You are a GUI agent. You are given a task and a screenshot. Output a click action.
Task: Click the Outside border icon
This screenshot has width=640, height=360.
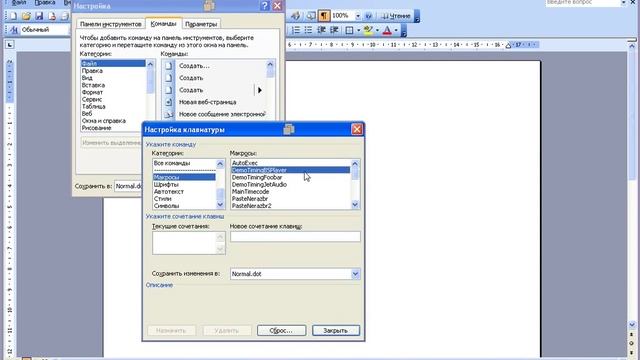pyautogui.click(x=349, y=30)
